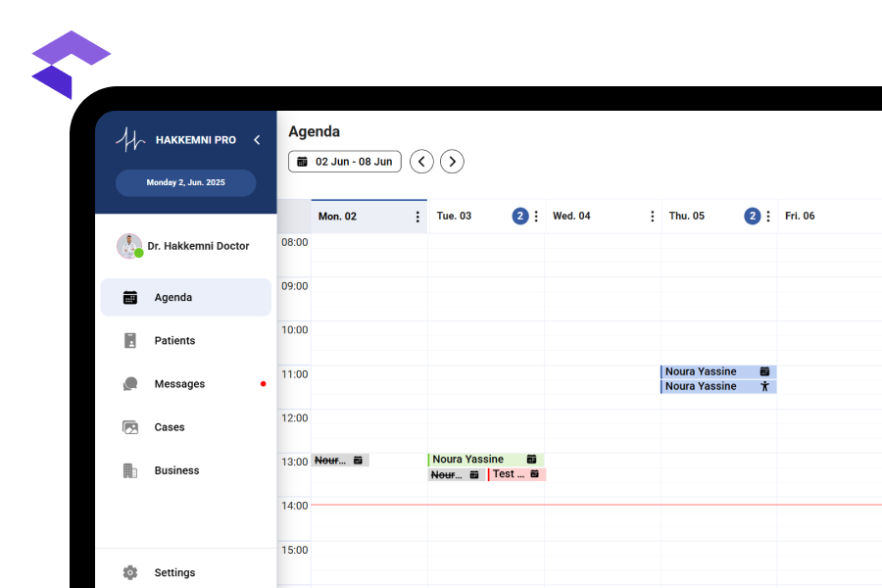The width and height of the screenshot is (882, 588).
Task: Open the Tue. 03 column options menu
Action: (x=536, y=216)
